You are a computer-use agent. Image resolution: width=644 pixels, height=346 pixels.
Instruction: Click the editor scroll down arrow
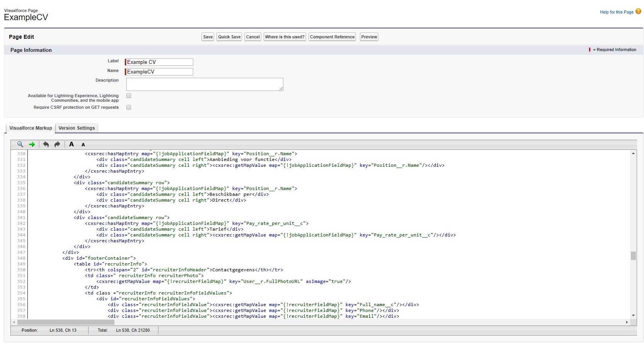point(633,315)
